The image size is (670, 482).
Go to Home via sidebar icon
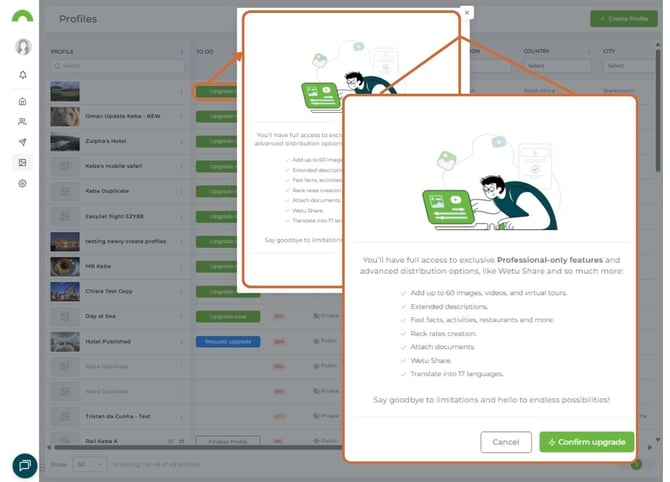point(22,101)
